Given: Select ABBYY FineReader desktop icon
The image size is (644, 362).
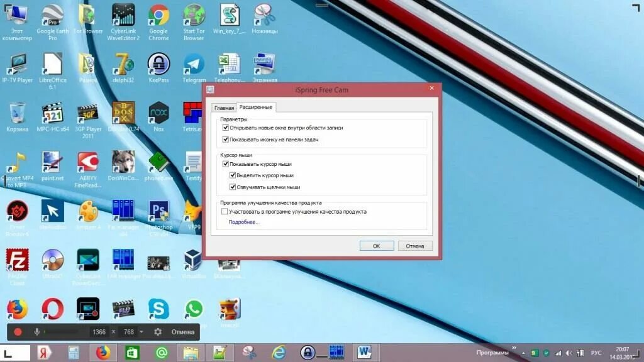Looking at the screenshot, I should point(88,170).
